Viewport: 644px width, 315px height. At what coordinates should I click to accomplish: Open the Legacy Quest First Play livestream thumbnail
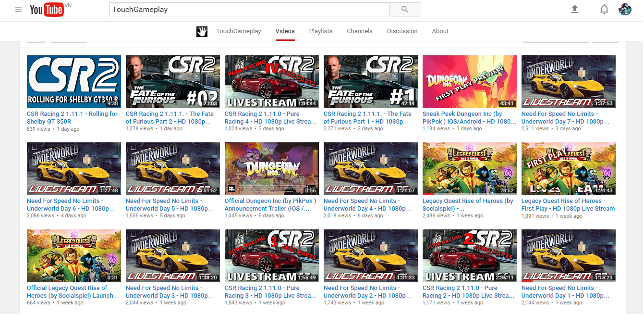569,169
